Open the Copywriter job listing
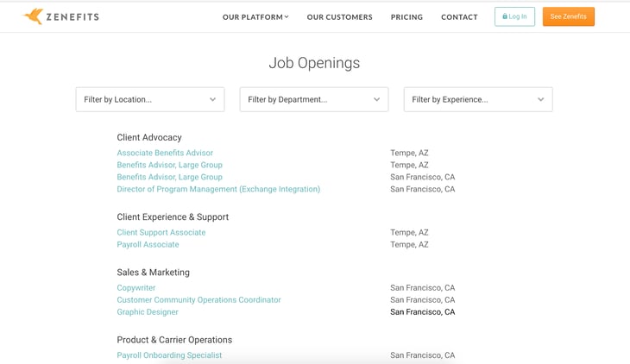Screen dimensions: 630x364 click(x=136, y=288)
